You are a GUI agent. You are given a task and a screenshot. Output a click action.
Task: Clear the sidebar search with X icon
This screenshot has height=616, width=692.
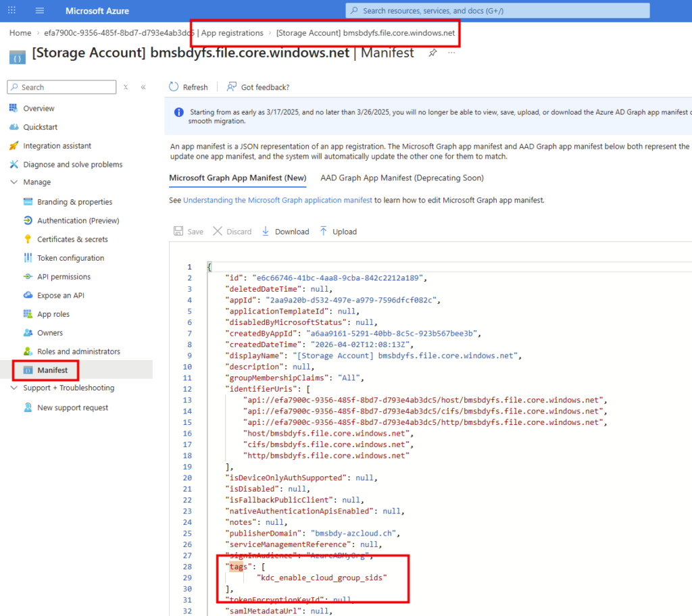126,87
